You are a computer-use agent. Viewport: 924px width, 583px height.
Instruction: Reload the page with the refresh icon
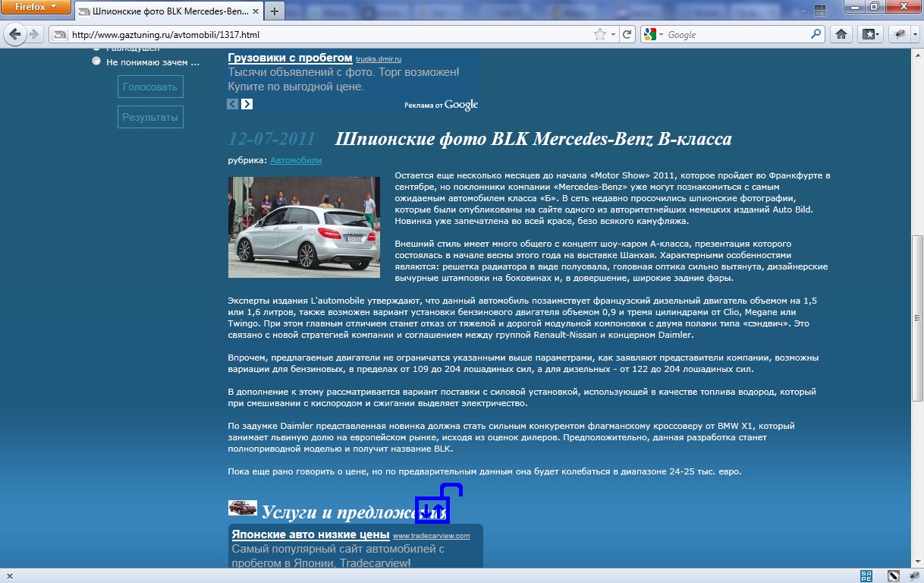point(627,34)
